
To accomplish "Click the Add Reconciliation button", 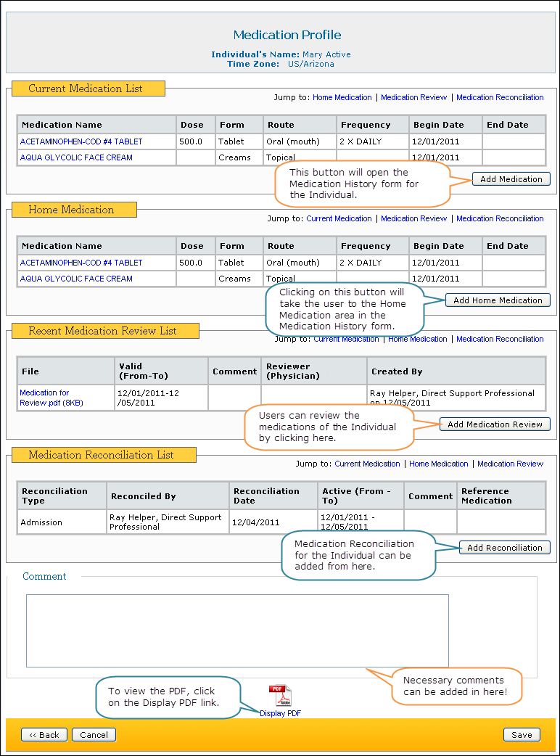I will pyautogui.click(x=505, y=548).
